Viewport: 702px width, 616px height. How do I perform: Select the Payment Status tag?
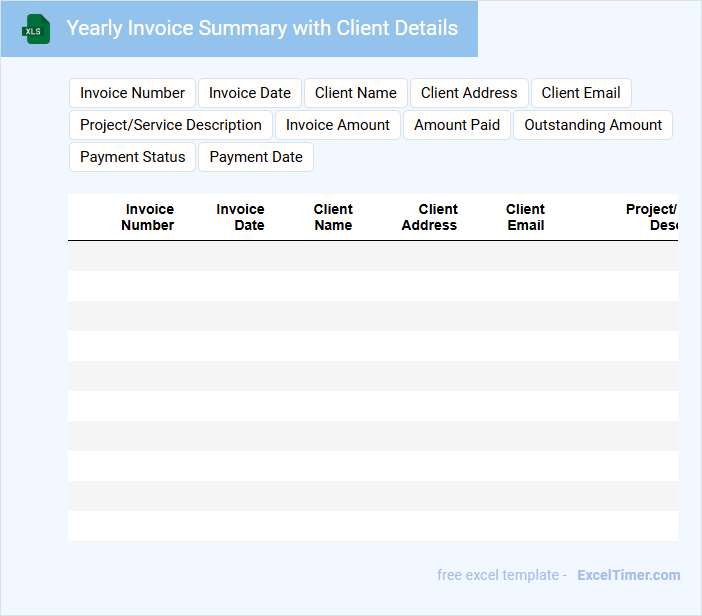click(133, 157)
